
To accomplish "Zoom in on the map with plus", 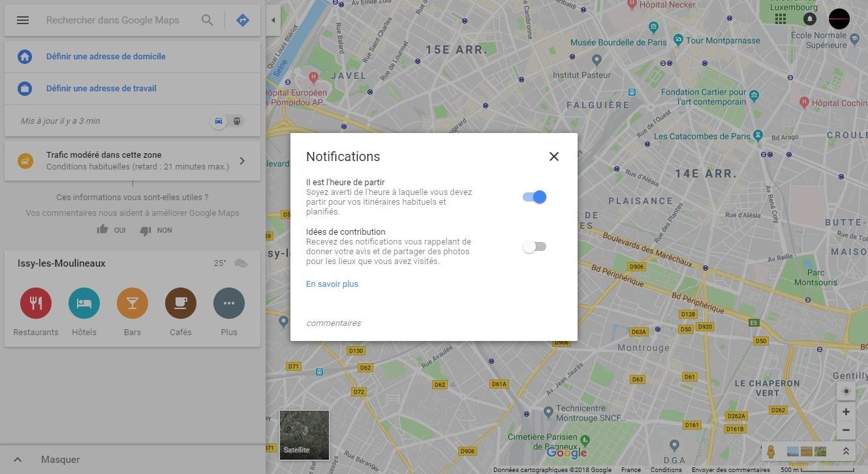I will pyautogui.click(x=846, y=412).
